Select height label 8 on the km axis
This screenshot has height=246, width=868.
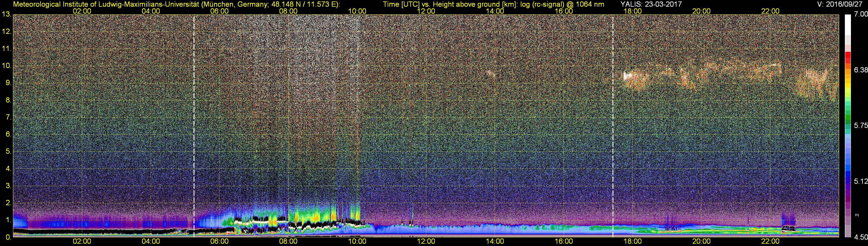(8, 100)
